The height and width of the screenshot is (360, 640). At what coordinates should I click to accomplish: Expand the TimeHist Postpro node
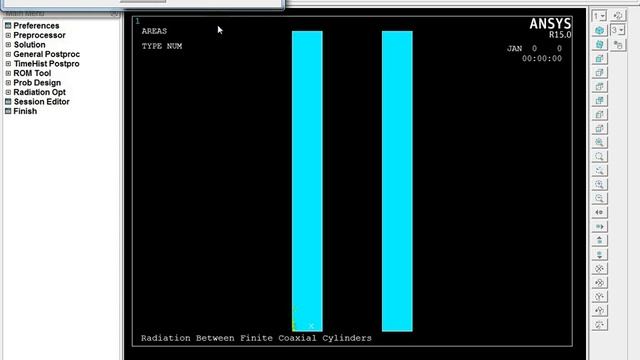(x=8, y=64)
